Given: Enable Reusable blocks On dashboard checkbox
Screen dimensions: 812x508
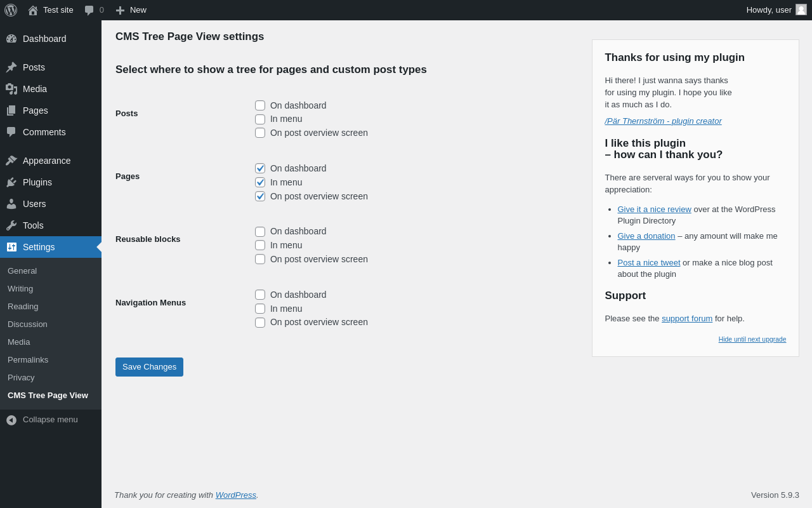Looking at the screenshot, I should 260,232.
